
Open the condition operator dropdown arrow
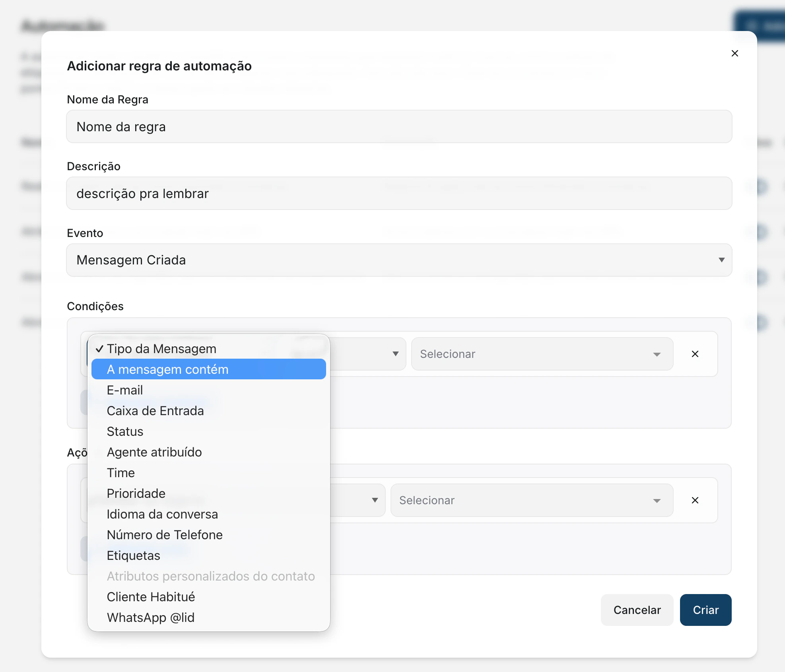coord(395,354)
